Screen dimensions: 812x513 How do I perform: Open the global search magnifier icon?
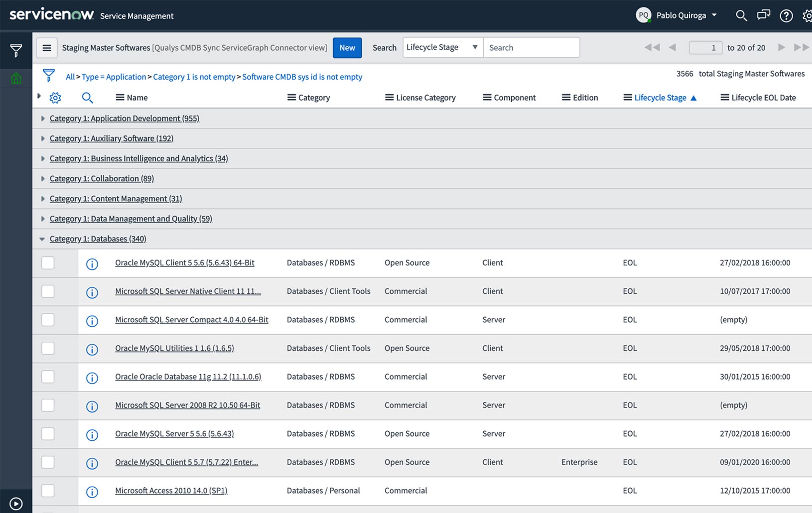[741, 15]
